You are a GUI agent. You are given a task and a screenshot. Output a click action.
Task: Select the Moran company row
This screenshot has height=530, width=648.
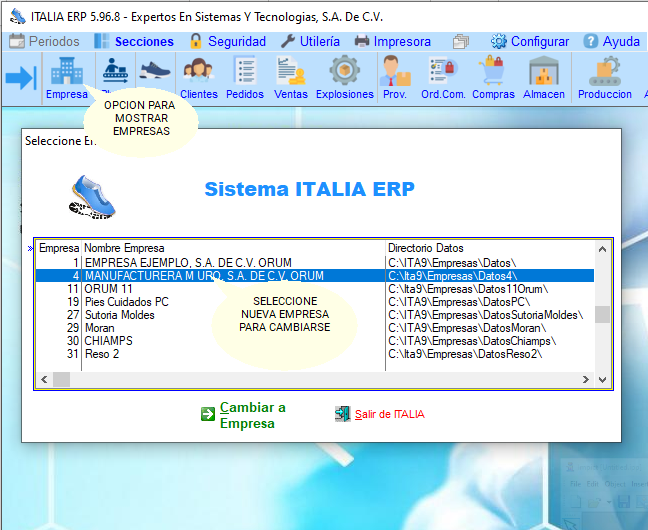click(315, 328)
